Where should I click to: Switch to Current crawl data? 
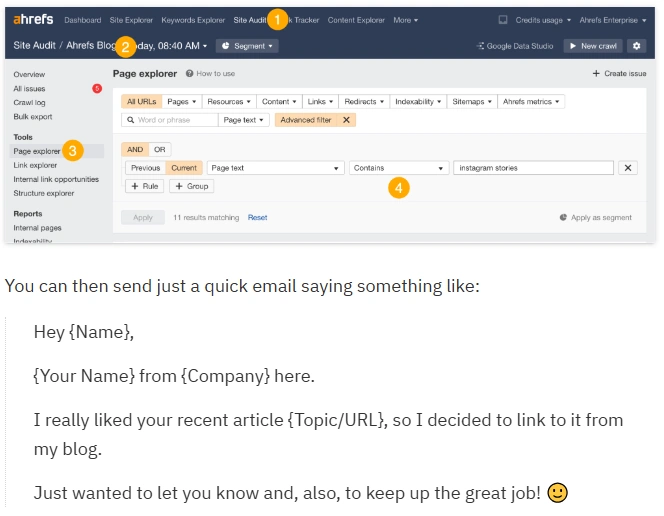point(184,168)
